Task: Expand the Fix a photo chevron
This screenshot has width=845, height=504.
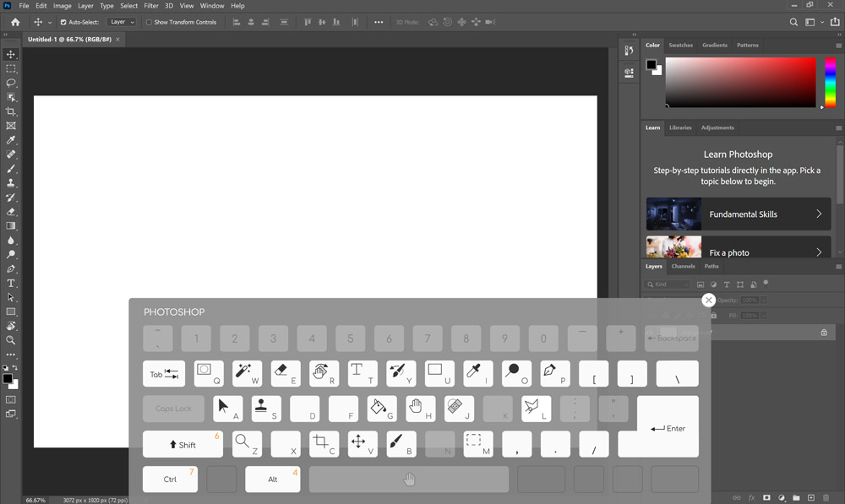Action: pos(819,252)
